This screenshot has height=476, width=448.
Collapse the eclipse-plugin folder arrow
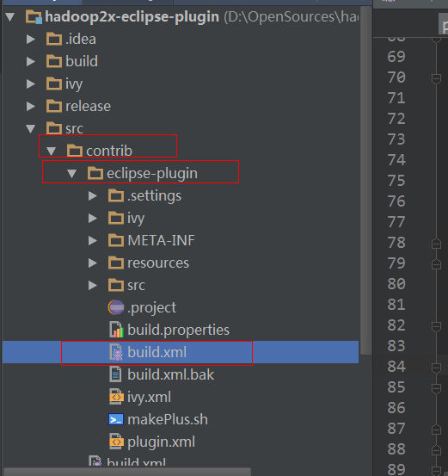pos(71,173)
